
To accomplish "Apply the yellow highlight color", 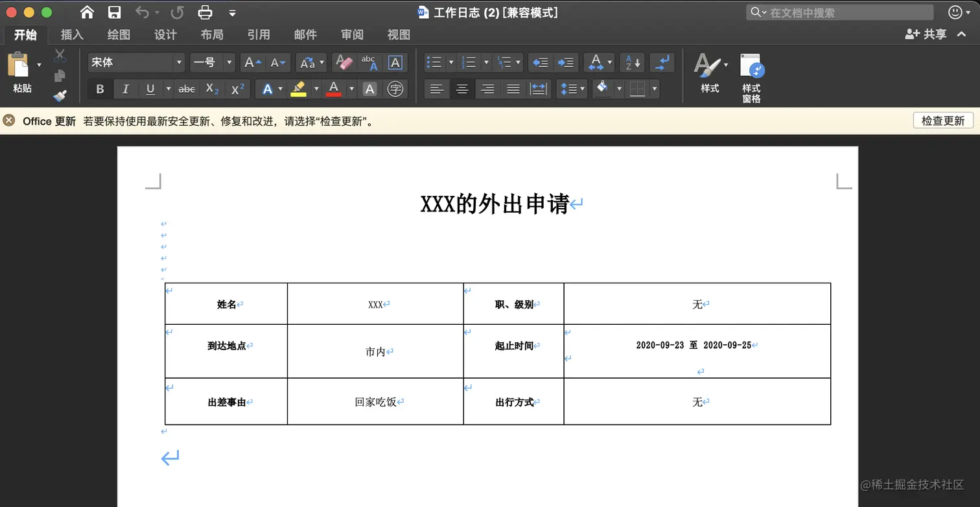I will [x=298, y=89].
